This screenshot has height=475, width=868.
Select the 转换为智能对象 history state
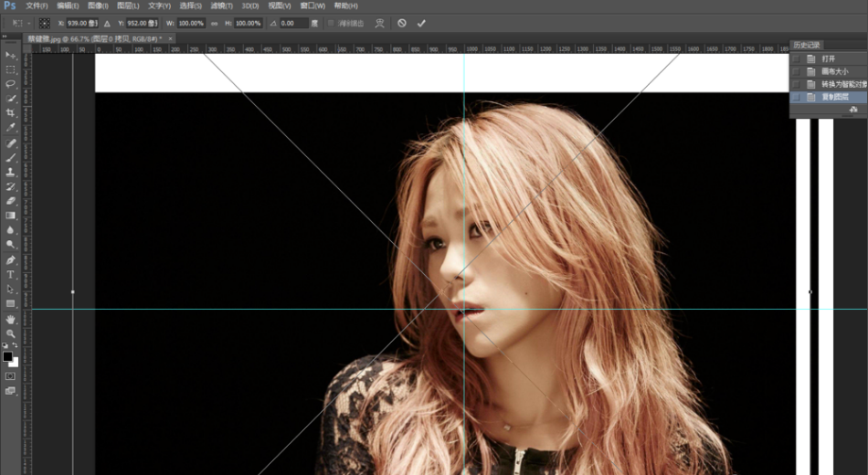click(828, 84)
